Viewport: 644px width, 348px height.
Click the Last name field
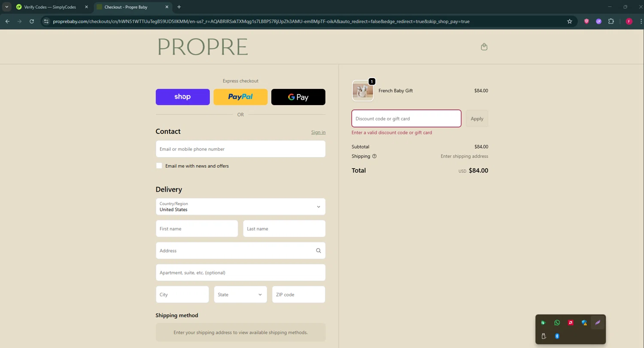click(x=284, y=229)
